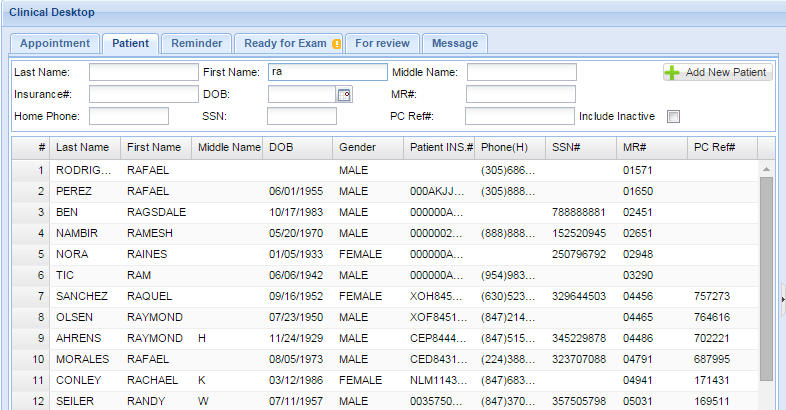The height and width of the screenshot is (410, 786).
Task: Toggle the Include Inactive checkbox
Action: [x=673, y=116]
